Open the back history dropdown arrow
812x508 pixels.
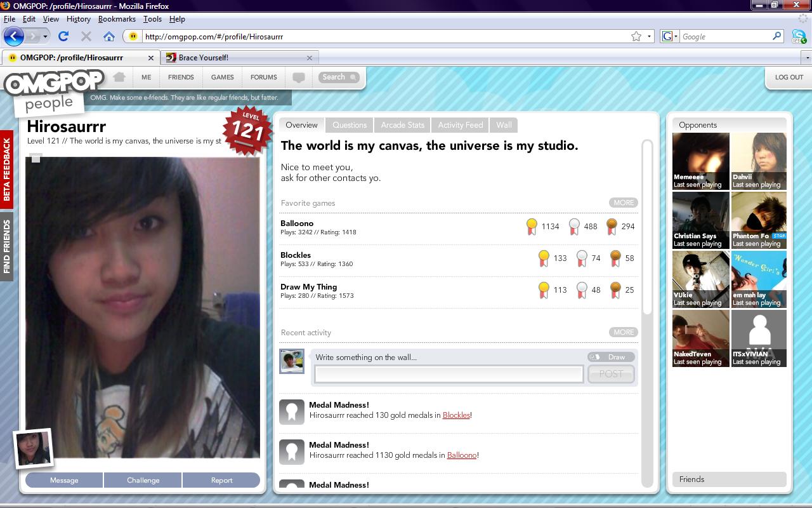45,37
